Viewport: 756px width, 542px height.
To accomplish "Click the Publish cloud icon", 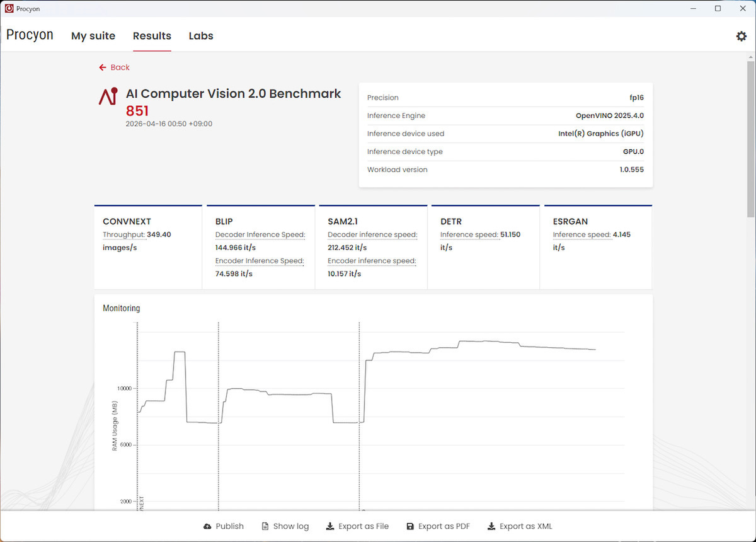I will [x=207, y=526].
